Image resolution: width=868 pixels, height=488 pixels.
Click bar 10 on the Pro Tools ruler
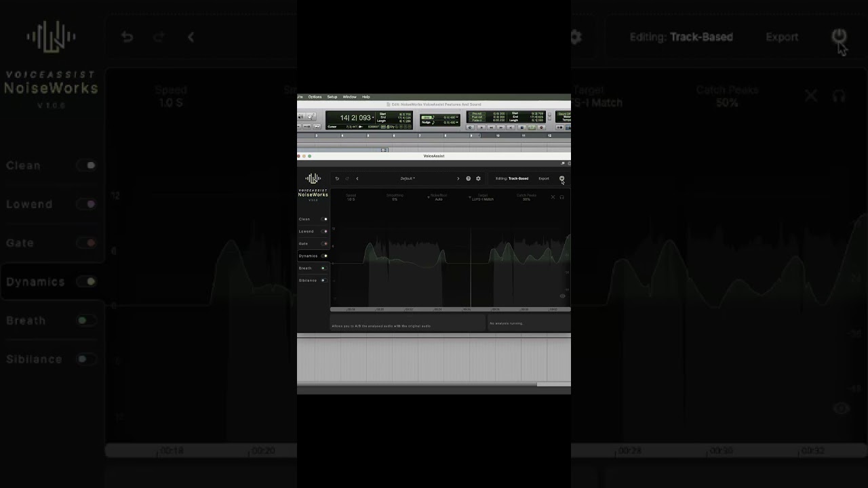(498, 136)
